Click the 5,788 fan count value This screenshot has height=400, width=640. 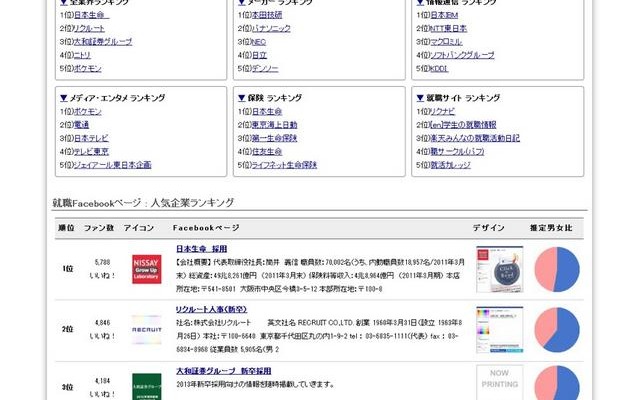click(102, 262)
